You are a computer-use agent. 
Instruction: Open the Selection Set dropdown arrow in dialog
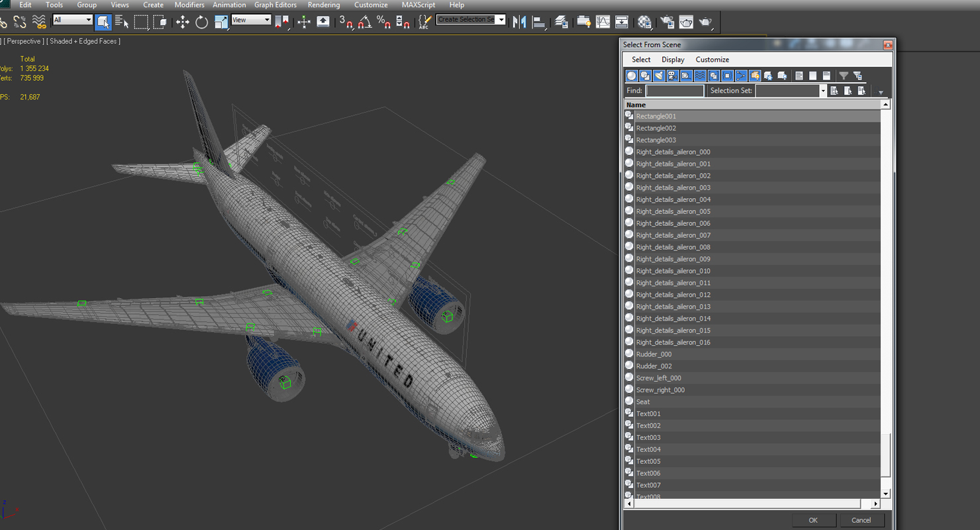[823, 91]
